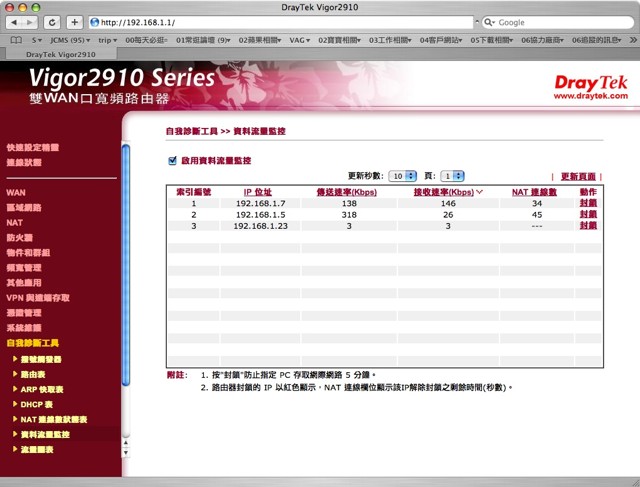Add bookmark with plus button
The width and height of the screenshot is (640, 487).
[x=74, y=22]
